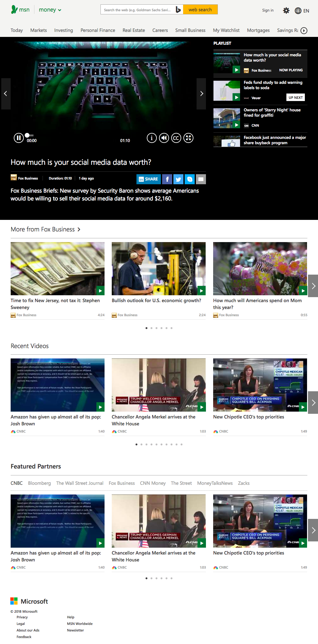Share the video via Skype

[x=190, y=179]
